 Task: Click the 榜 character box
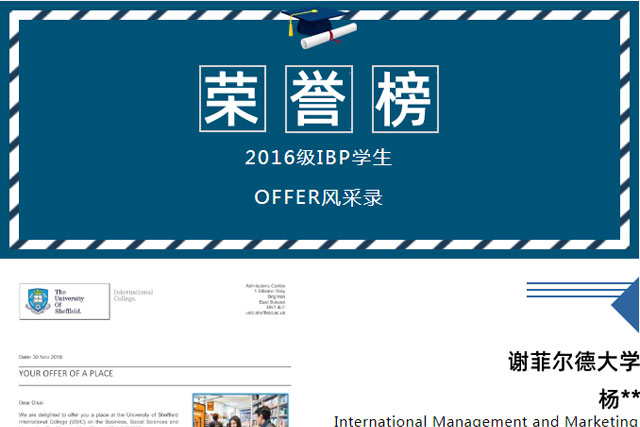[405, 99]
